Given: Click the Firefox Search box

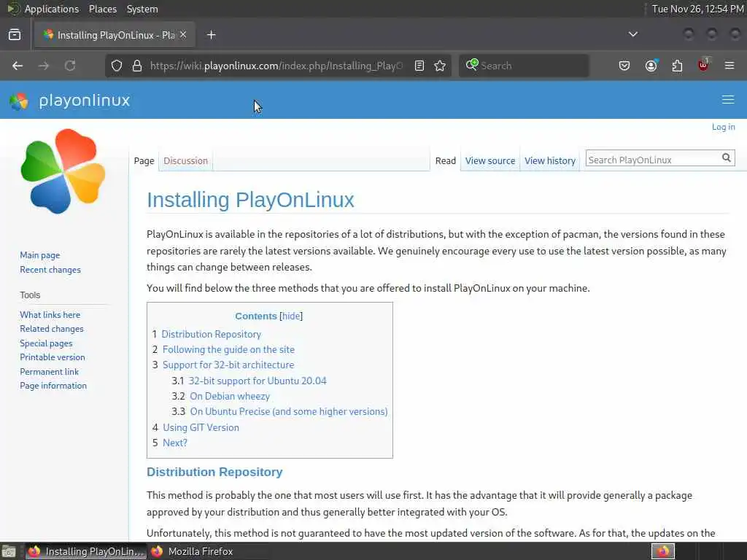Looking at the screenshot, I should 524,66.
